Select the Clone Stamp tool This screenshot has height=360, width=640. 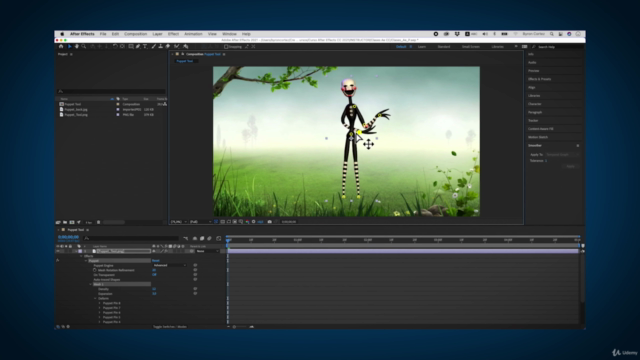click(160, 47)
